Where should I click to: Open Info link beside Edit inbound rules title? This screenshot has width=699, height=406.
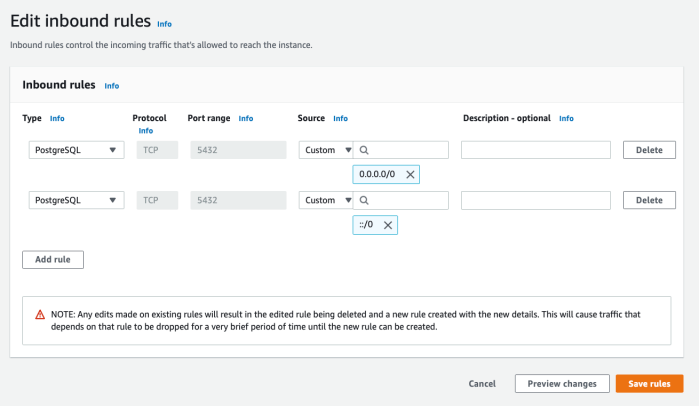(x=165, y=23)
